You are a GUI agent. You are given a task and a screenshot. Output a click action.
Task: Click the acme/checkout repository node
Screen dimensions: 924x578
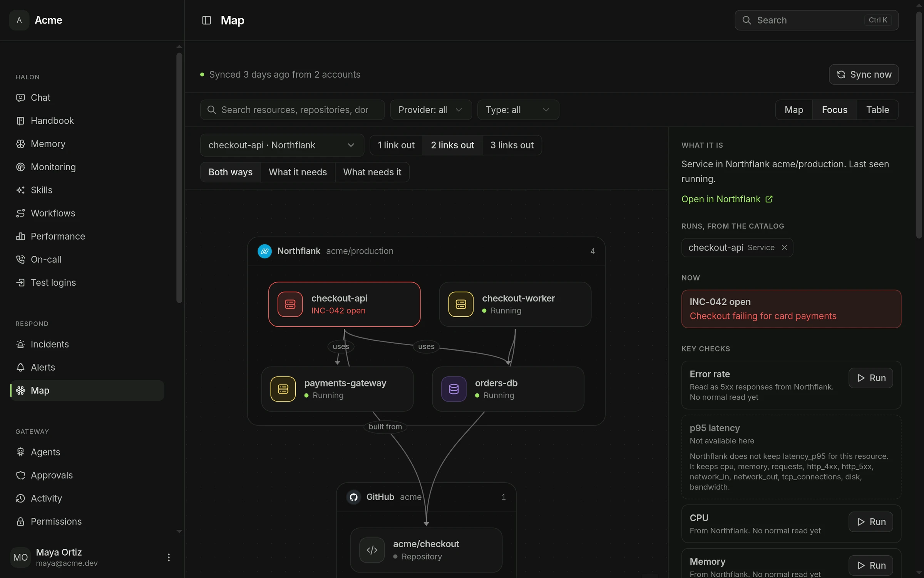click(x=426, y=550)
